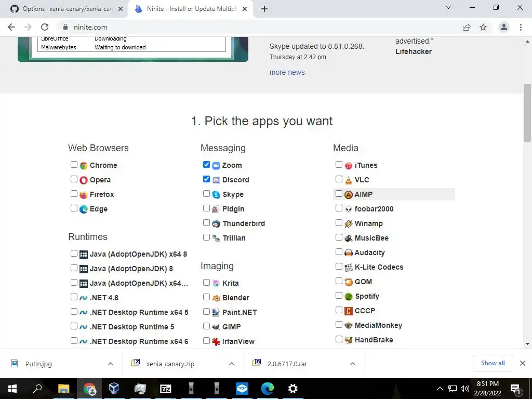Click the Opera logo icon
The width and height of the screenshot is (532, 399).
[x=84, y=180]
